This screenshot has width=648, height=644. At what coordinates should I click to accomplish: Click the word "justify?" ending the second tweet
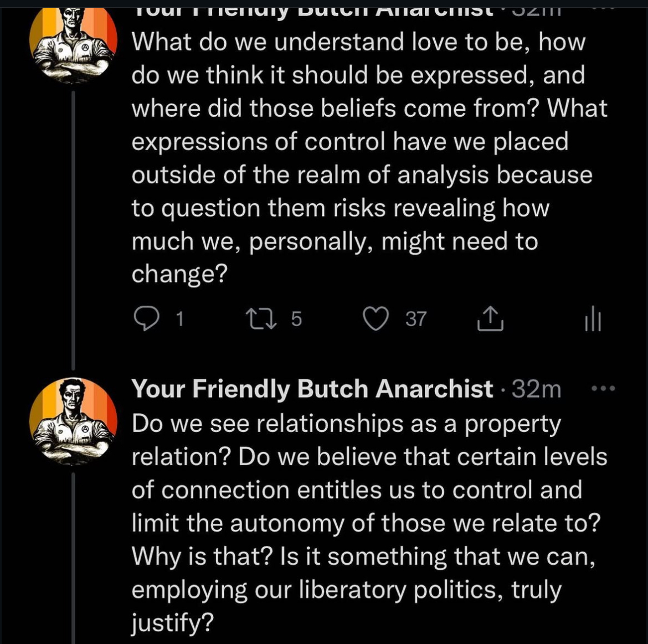coord(172,624)
